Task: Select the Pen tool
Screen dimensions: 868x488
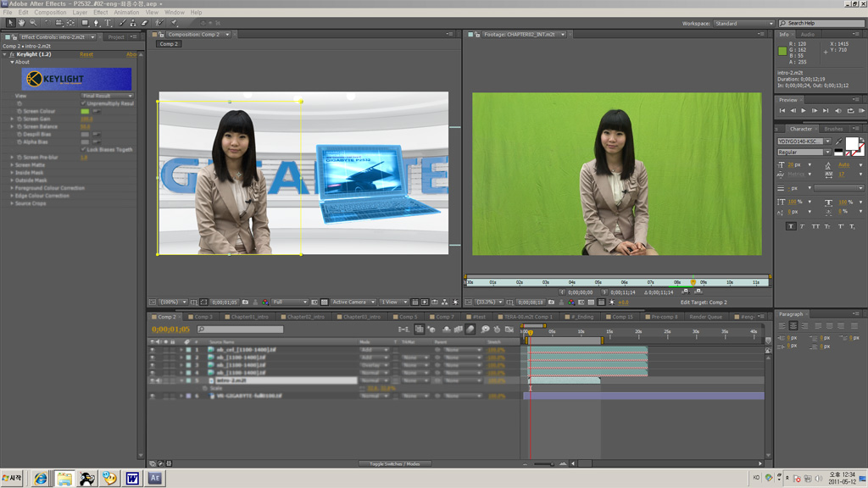Action: pyautogui.click(x=97, y=23)
